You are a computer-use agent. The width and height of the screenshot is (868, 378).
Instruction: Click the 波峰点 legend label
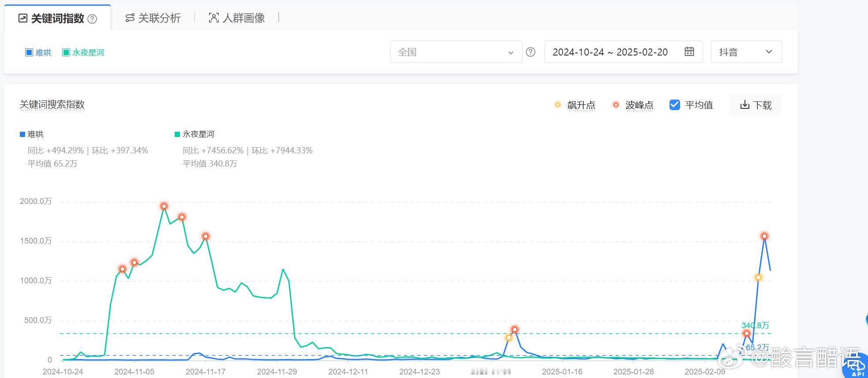[x=639, y=105]
